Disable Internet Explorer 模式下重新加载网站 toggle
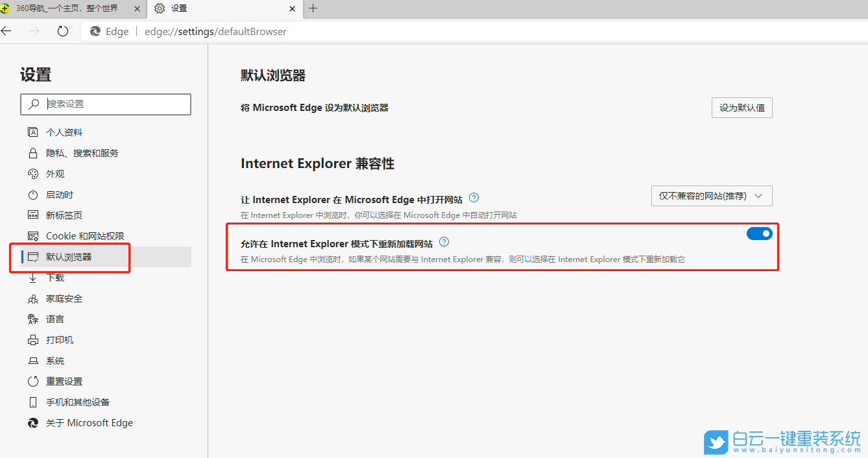868x458 pixels. point(759,234)
